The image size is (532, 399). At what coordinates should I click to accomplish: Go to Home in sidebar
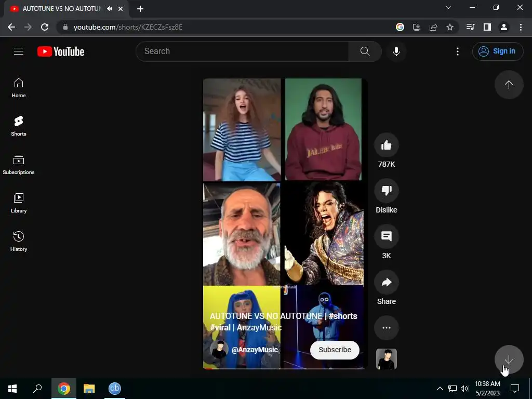click(x=19, y=88)
